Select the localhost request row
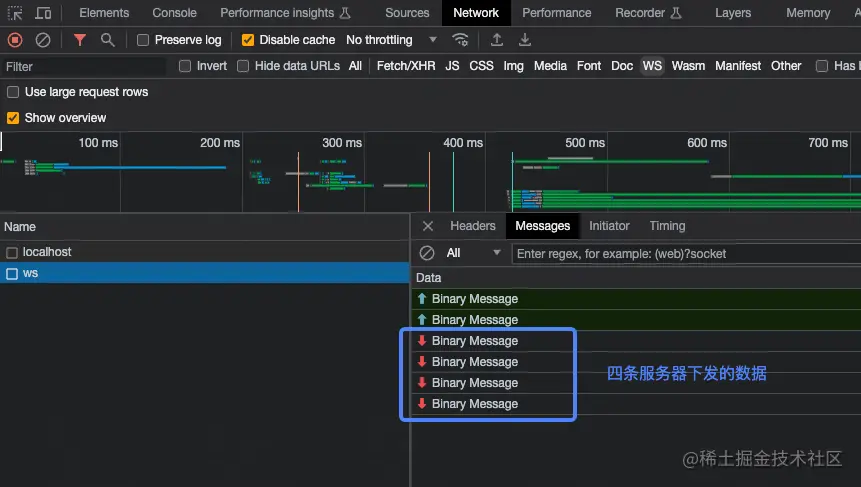This screenshot has width=861, height=487. pyautogui.click(x=205, y=252)
